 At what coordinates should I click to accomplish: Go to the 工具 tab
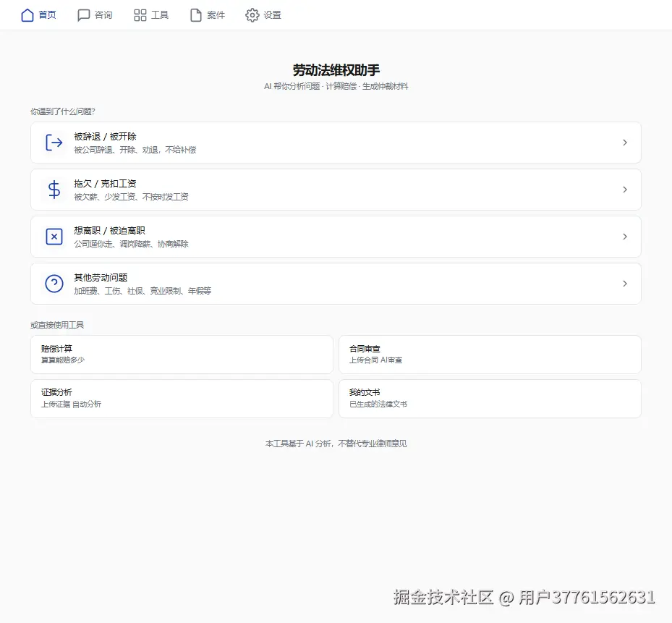pyautogui.click(x=151, y=15)
